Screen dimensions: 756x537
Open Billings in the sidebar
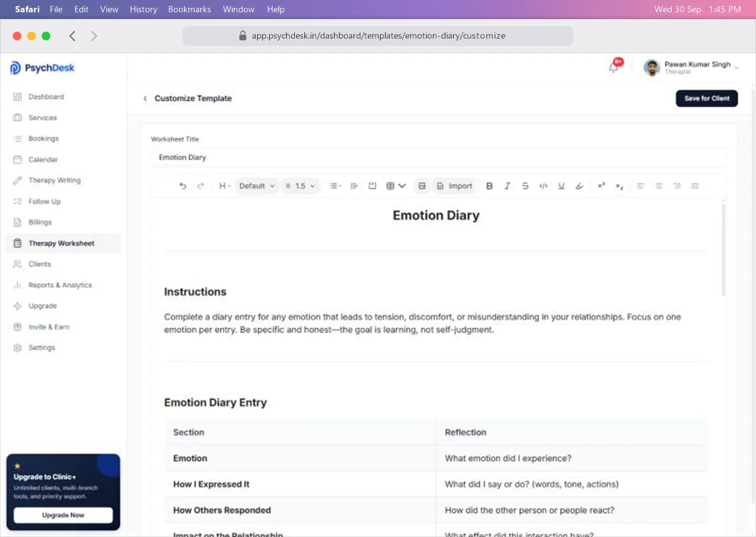(x=63, y=222)
